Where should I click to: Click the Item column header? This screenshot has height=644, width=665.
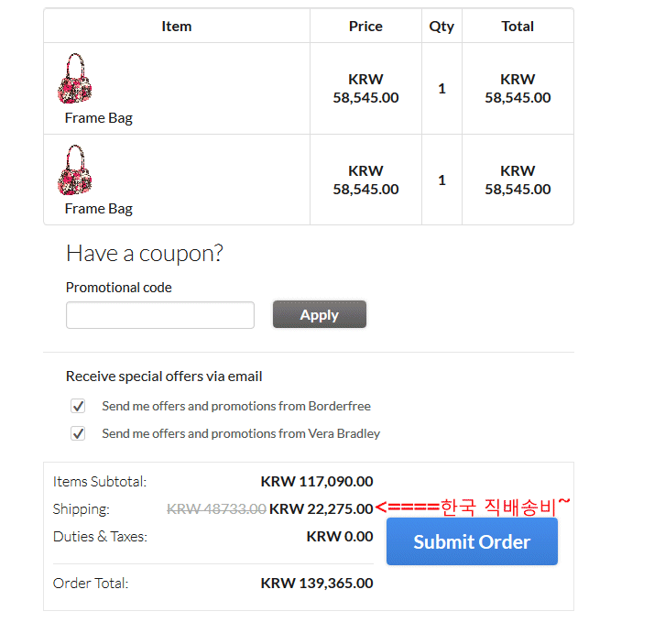(177, 27)
